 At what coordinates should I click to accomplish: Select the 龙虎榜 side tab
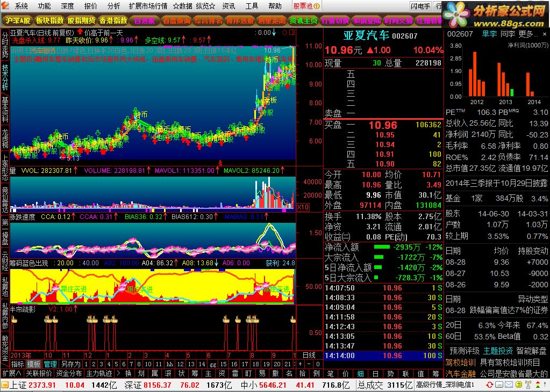click(x=5, y=139)
